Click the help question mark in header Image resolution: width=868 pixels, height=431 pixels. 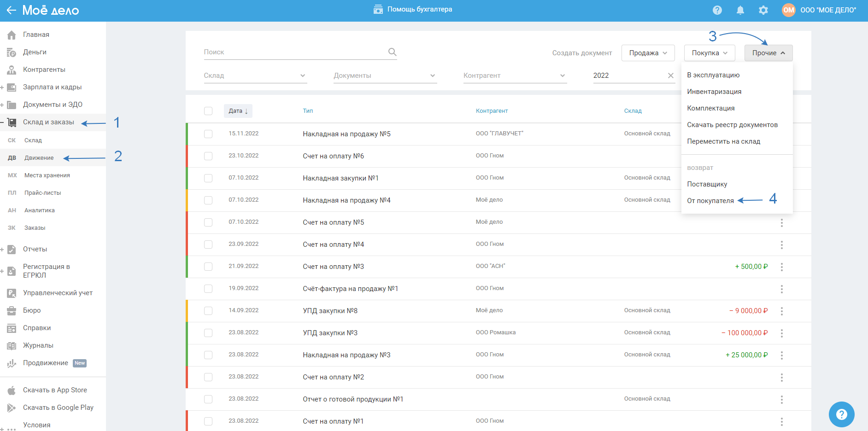click(x=717, y=10)
